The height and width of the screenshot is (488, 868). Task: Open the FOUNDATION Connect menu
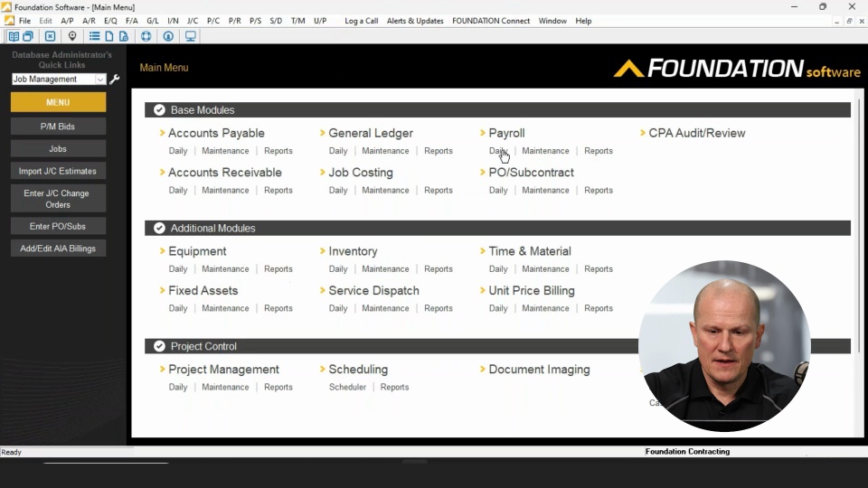491,21
